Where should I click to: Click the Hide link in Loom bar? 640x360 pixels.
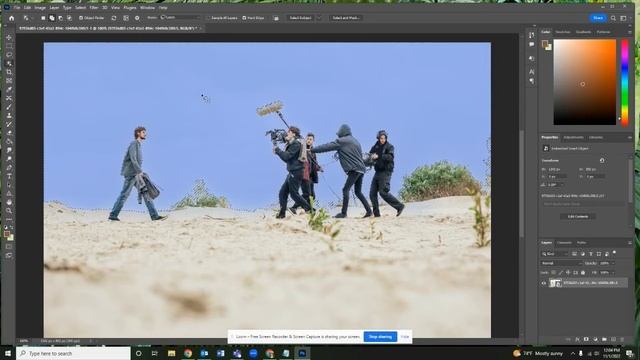pyautogui.click(x=404, y=337)
